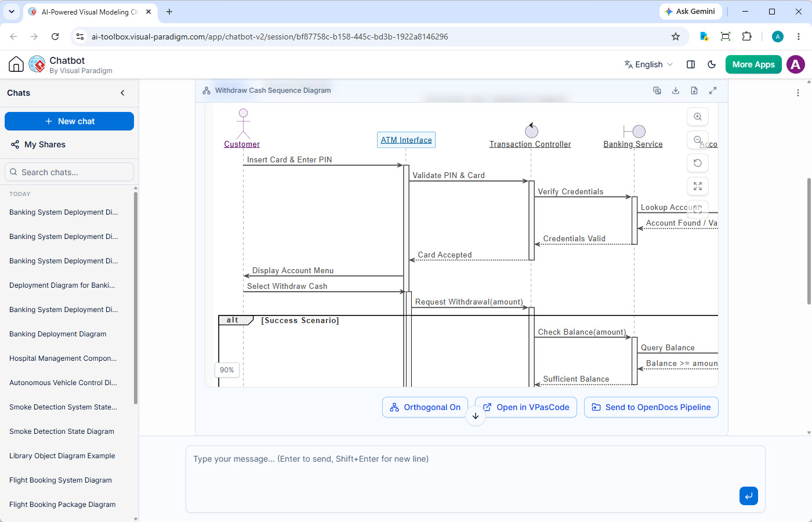Toggle Orthogonal On button
The image size is (812, 522).
tap(425, 407)
